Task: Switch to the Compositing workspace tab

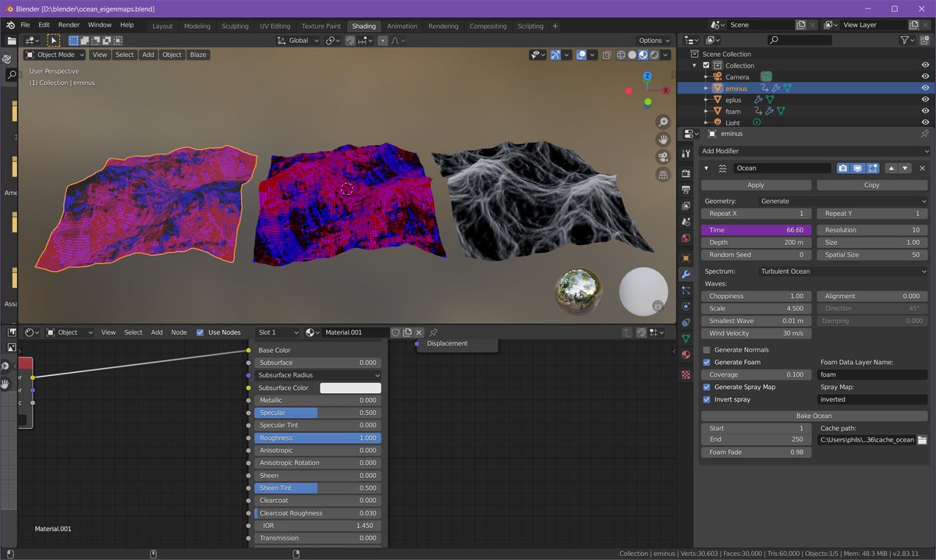Action: click(x=487, y=26)
